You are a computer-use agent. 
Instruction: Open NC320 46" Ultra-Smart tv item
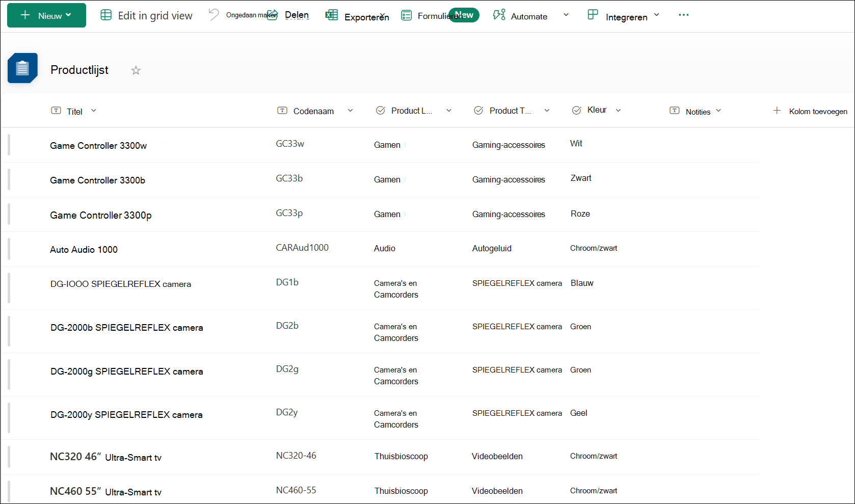click(105, 457)
